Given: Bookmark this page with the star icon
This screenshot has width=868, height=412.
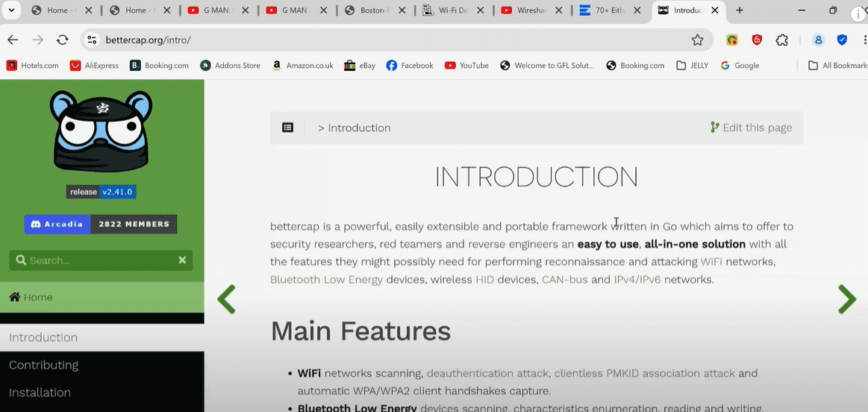Looking at the screenshot, I should (x=697, y=40).
